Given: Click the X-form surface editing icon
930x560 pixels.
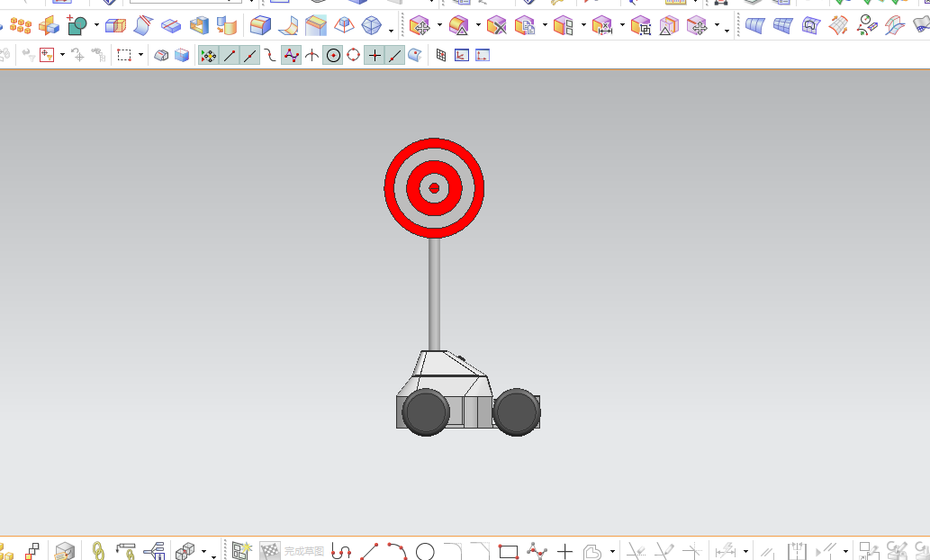Looking at the screenshot, I should tap(838, 25).
